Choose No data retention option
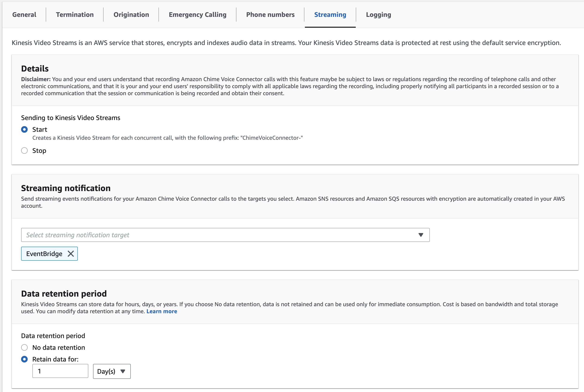 pyautogui.click(x=24, y=347)
